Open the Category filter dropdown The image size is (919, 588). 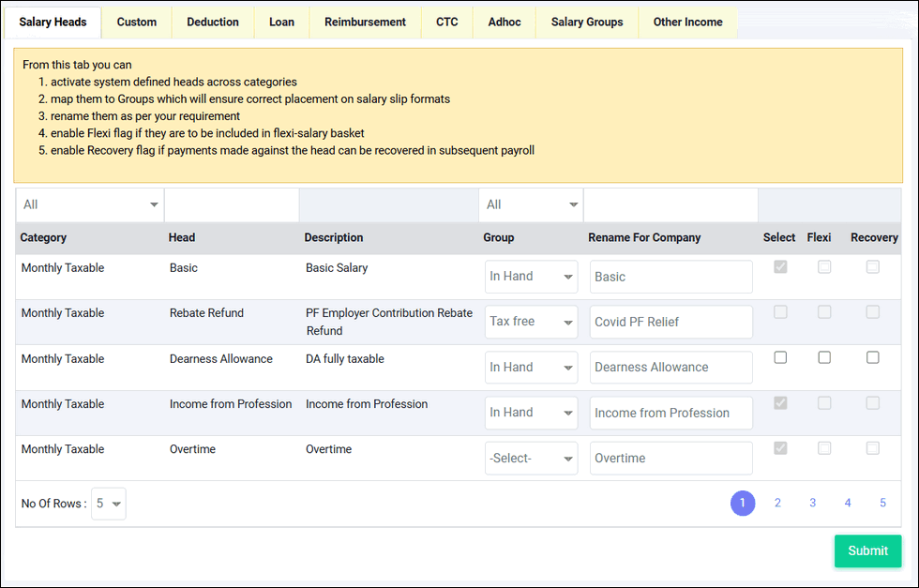click(90, 204)
